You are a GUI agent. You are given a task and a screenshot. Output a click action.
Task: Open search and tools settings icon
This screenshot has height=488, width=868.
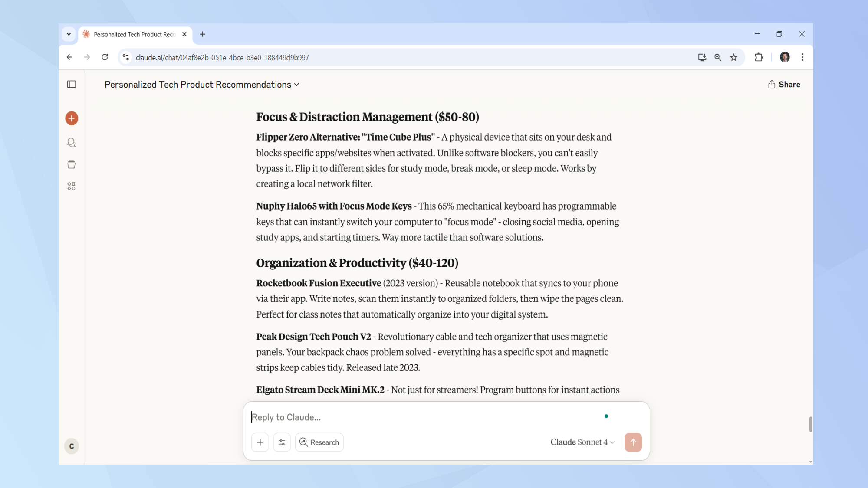(282, 442)
